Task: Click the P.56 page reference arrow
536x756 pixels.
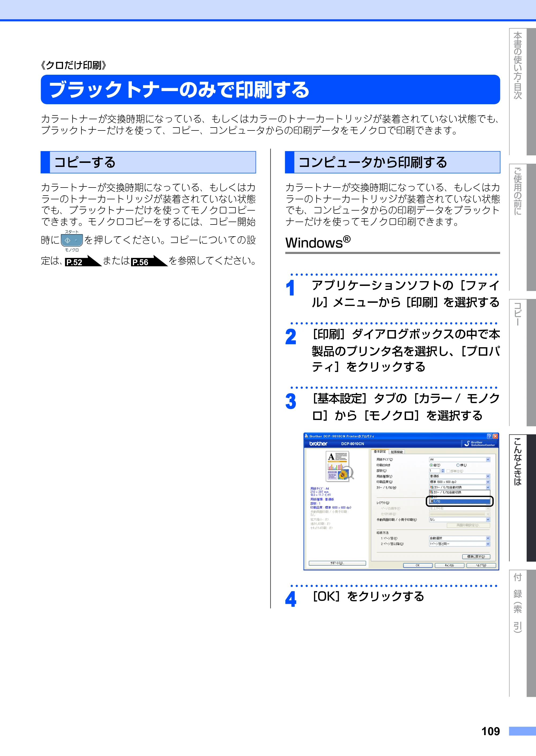Action: (149, 261)
